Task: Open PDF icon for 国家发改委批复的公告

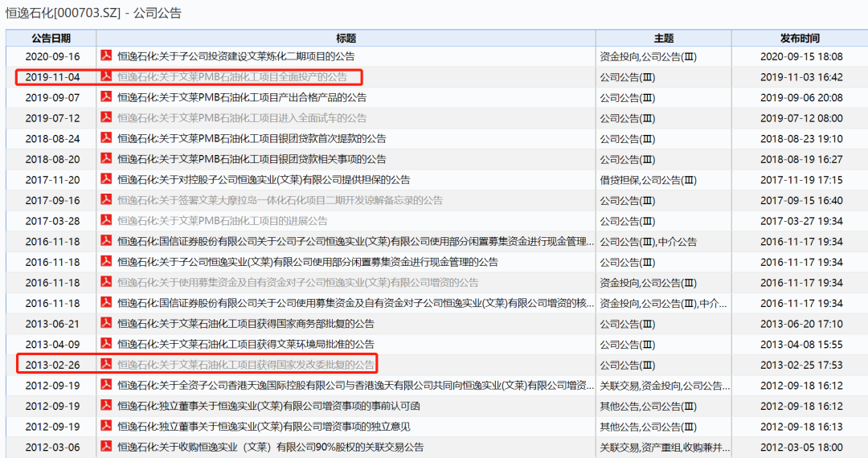Action: point(106,364)
